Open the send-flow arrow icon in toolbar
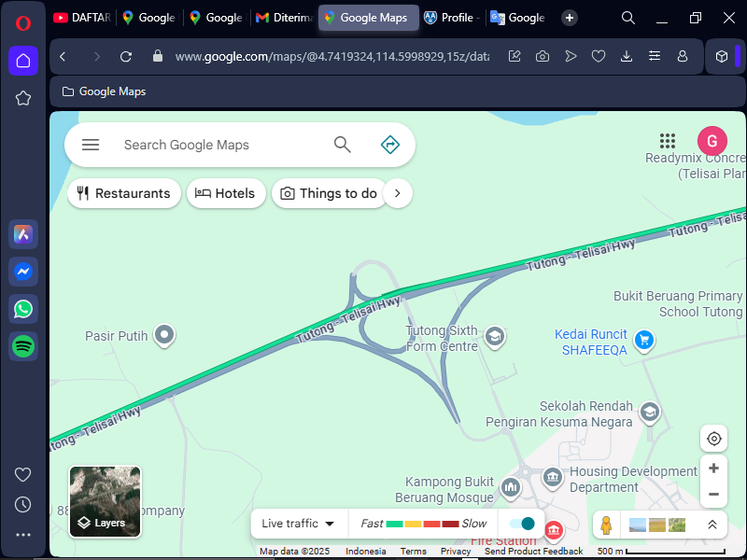Image resolution: width=747 pixels, height=560 pixels. 571,57
